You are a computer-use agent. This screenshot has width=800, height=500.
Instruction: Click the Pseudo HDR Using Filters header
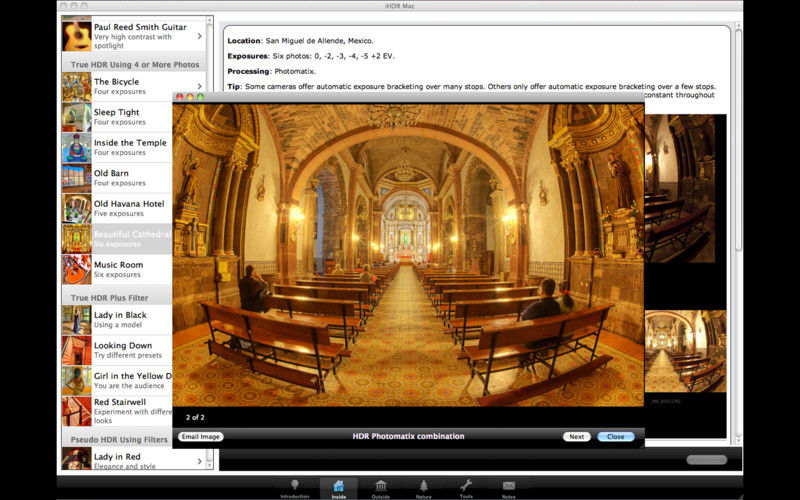[x=119, y=439]
